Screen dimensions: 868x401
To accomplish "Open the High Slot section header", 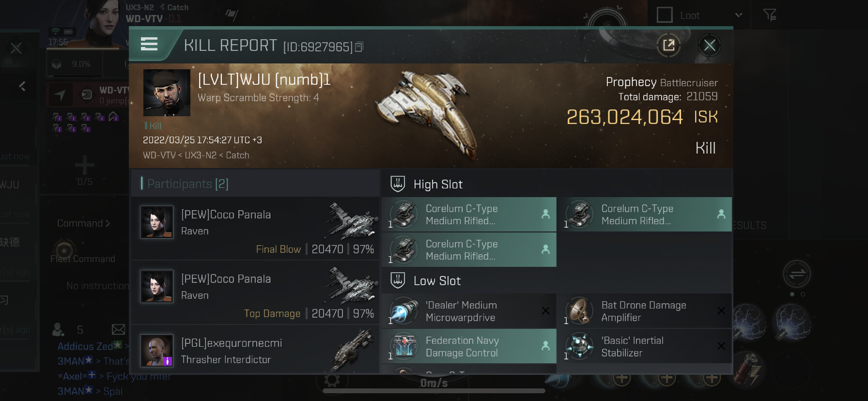I will click(438, 185).
